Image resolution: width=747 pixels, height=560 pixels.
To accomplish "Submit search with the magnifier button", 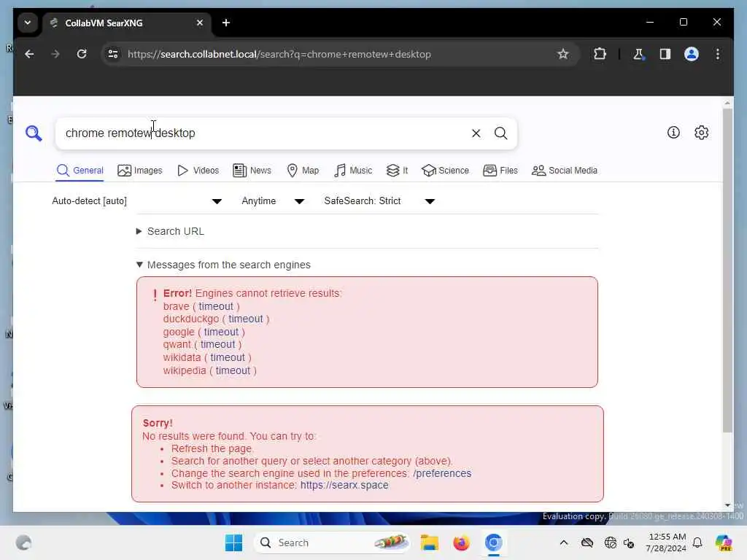I will 500,133.
